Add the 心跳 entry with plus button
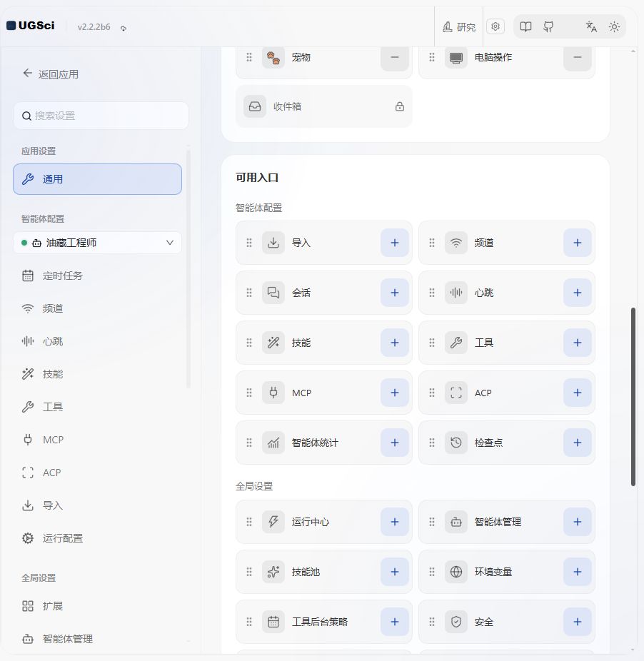 coord(578,293)
